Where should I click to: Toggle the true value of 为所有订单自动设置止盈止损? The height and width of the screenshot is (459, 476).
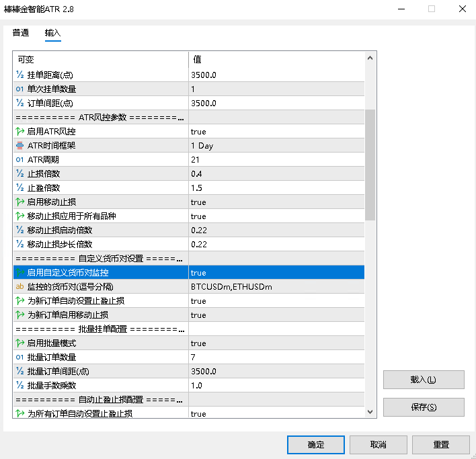tap(276, 413)
